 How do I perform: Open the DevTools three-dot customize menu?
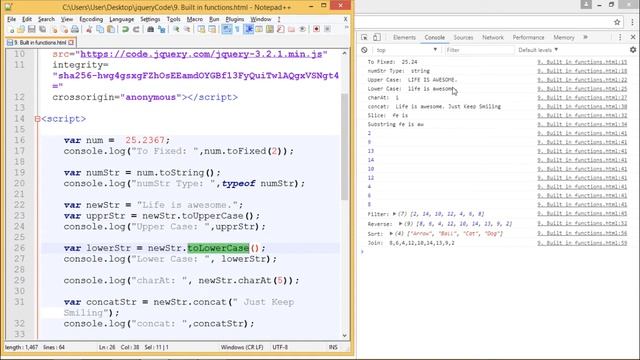pyautogui.click(x=620, y=37)
